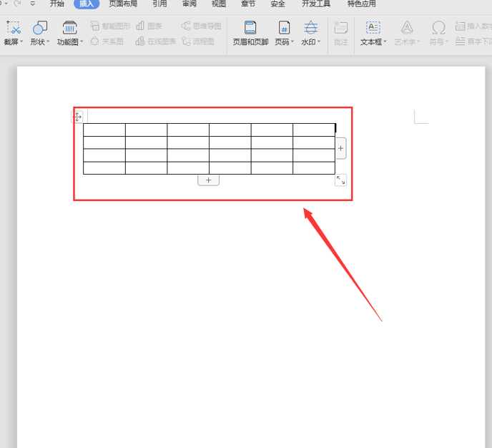Click the first cell of the table
Screen dimensions: 492x448
click(x=104, y=130)
